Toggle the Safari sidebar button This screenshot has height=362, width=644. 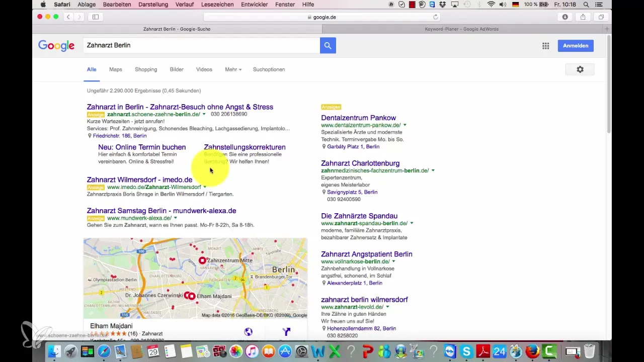(96, 17)
